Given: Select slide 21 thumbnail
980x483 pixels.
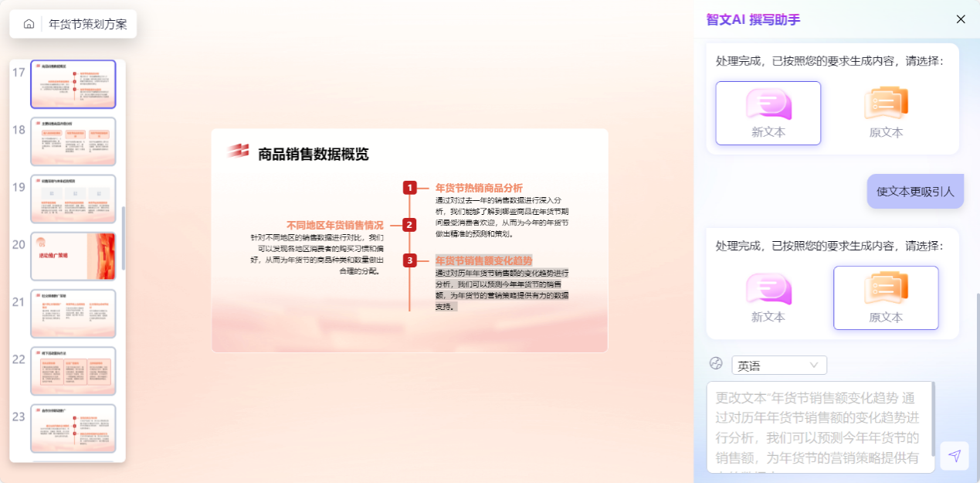Looking at the screenshot, I should (73, 313).
